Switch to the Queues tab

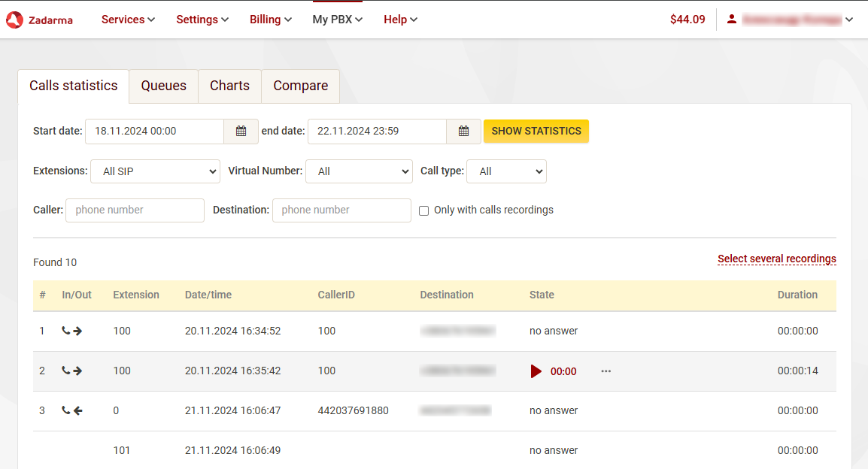(162, 86)
